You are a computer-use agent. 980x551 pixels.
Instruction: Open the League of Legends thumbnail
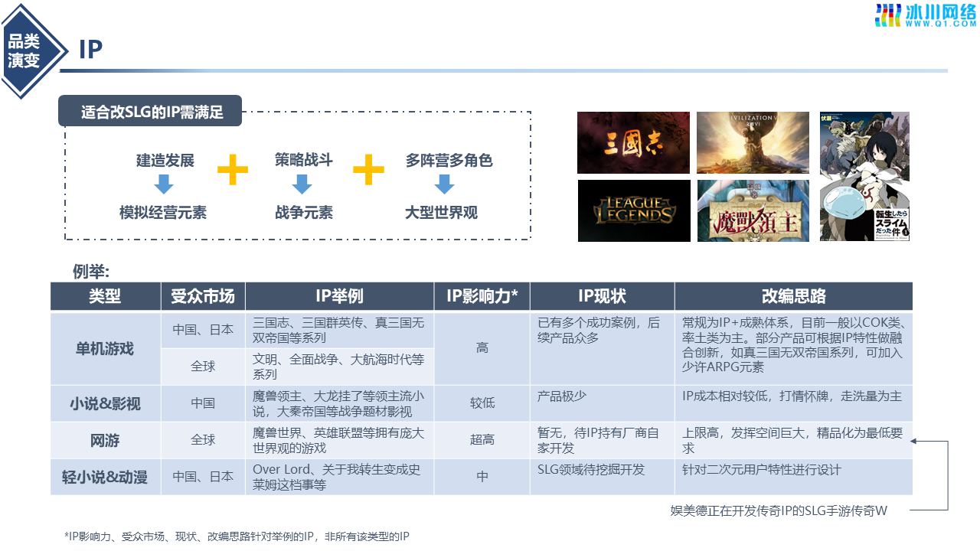click(633, 210)
